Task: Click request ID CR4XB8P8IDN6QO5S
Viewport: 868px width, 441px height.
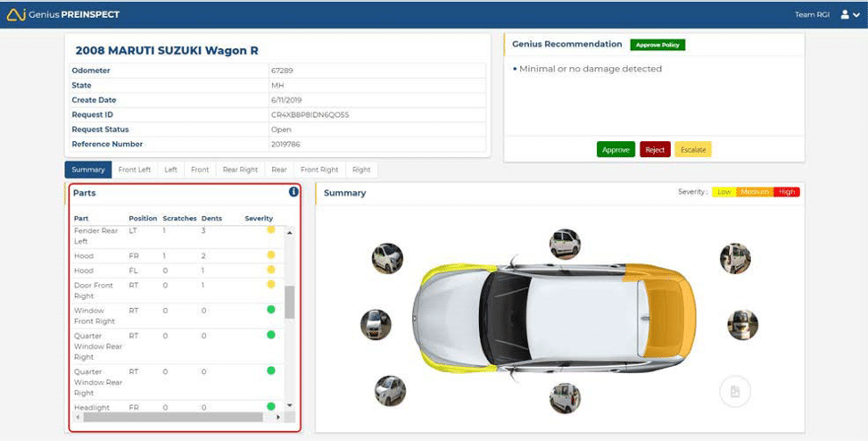Action: coord(310,114)
